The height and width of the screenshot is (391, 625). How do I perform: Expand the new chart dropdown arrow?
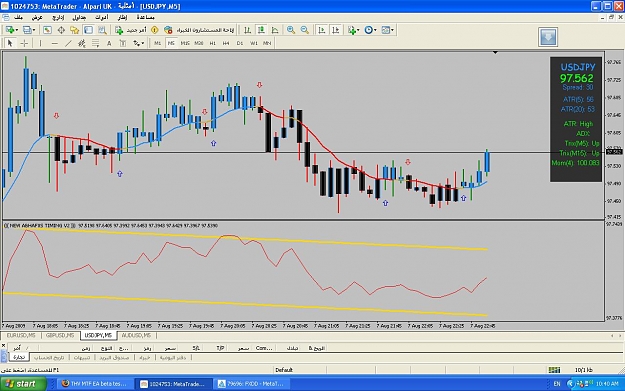point(17,30)
